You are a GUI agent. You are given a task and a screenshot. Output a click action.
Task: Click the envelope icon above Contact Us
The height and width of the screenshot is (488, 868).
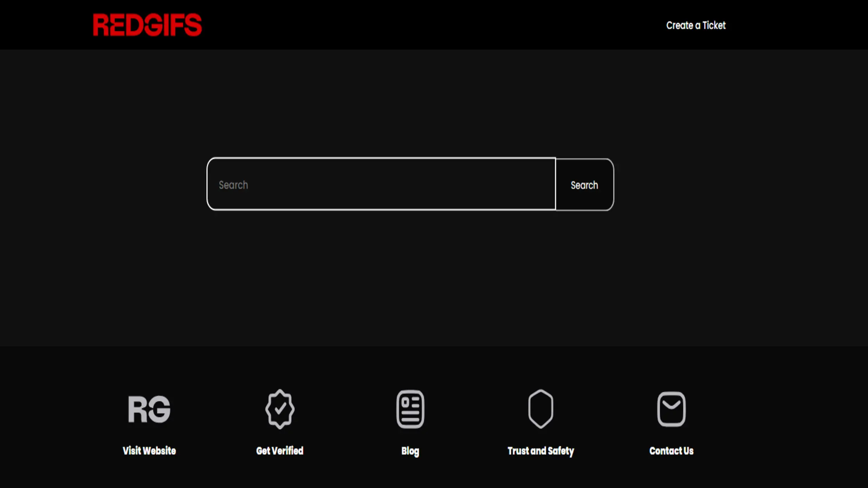(672, 409)
